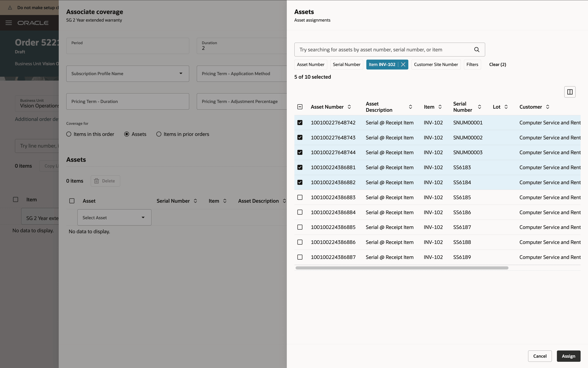Image resolution: width=588 pixels, height=368 pixels.
Task: Open the Select Asset dropdown
Action: 114,218
